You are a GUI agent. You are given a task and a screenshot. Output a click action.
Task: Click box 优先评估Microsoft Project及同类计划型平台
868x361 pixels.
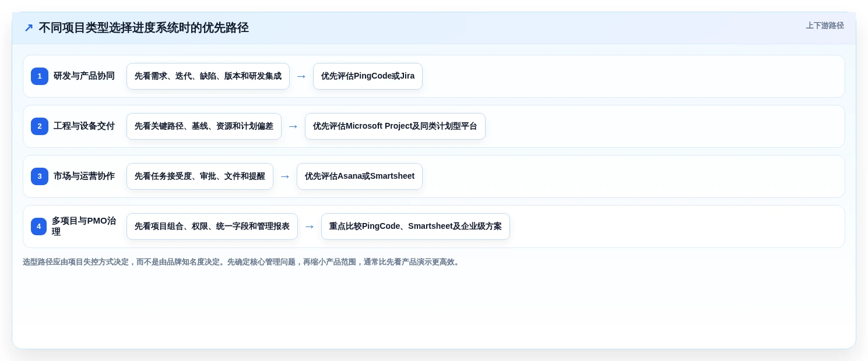point(395,126)
